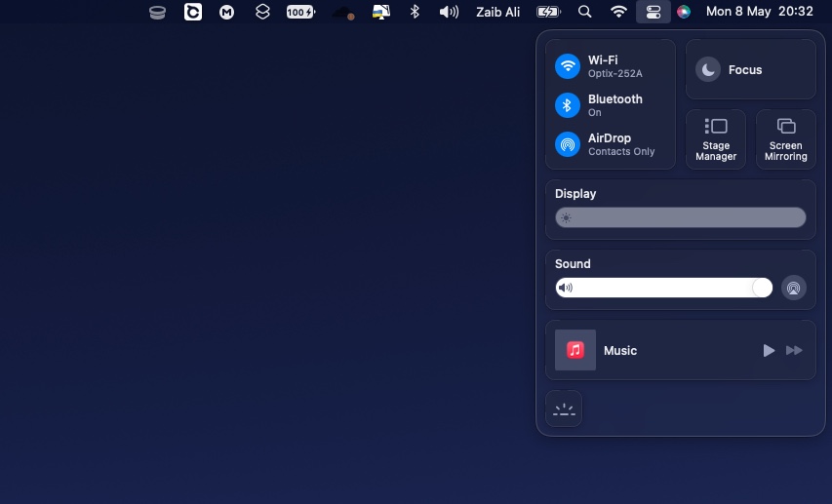Open AirPlay audio output selector
Viewport: 832px width, 504px height.
(x=794, y=288)
